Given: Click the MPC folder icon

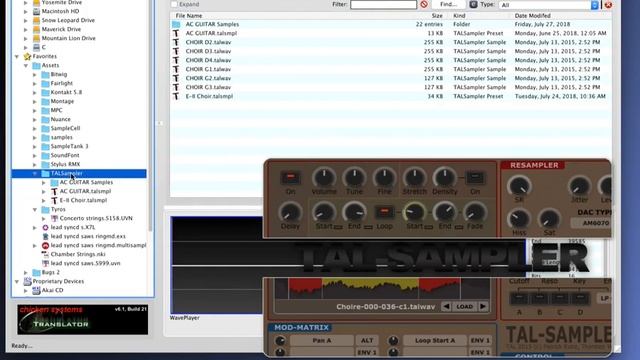Looking at the screenshot, I should (45, 110).
